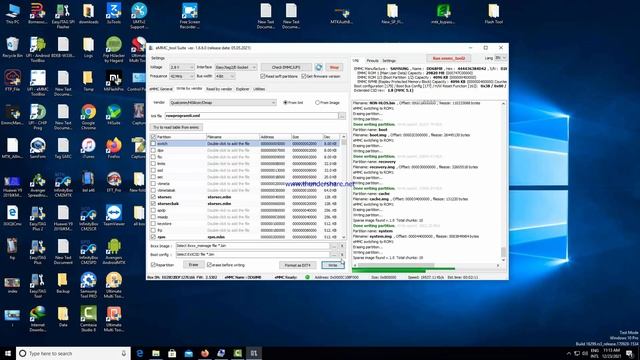
Task: Select From xml radio option
Action: 285,102
